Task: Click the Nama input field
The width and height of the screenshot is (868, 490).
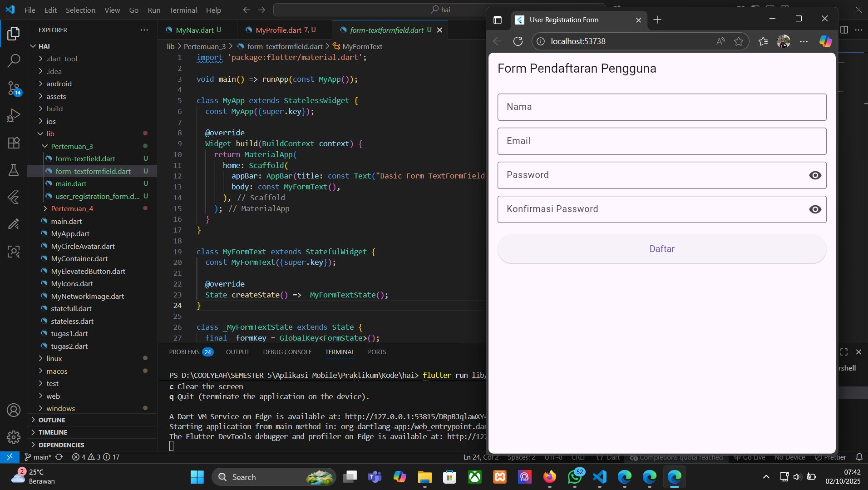Action: [x=661, y=107]
